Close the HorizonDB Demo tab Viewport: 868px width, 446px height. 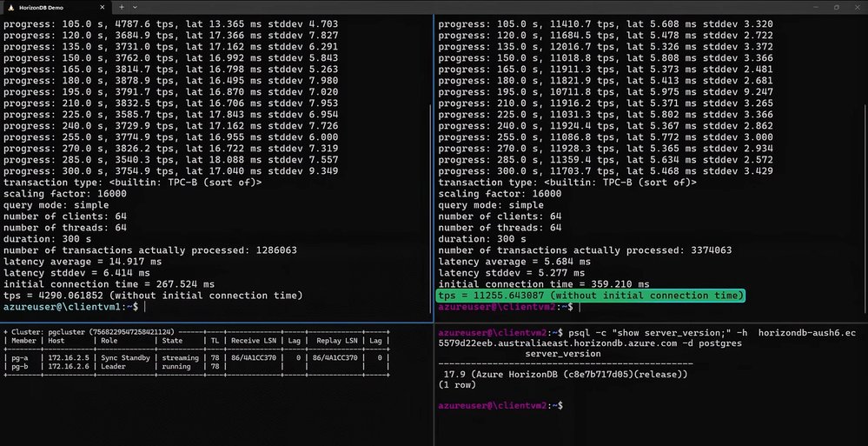click(102, 7)
